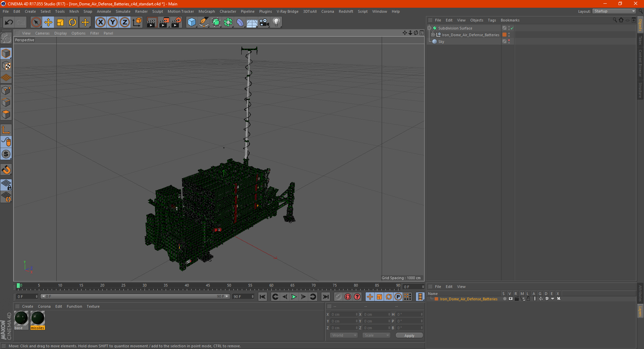Add a Camera object
Screen dimensions: 644x349
click(x=264, y=22)
